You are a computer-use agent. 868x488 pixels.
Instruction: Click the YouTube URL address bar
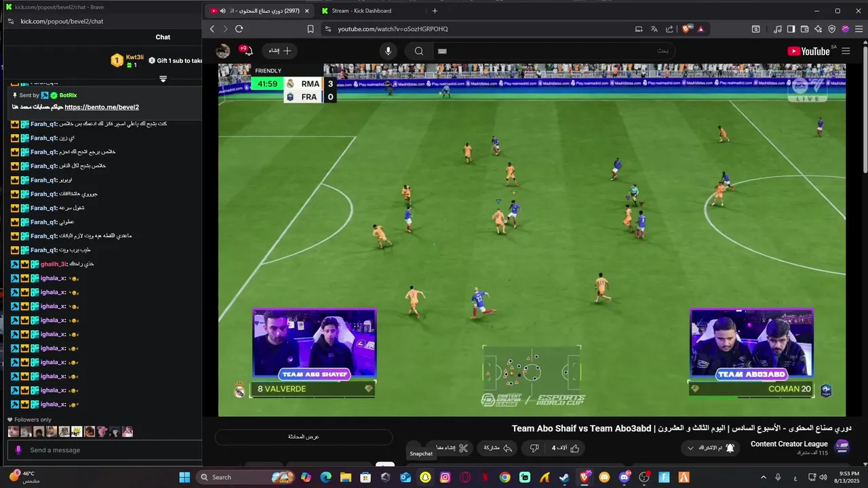point(475,29)
